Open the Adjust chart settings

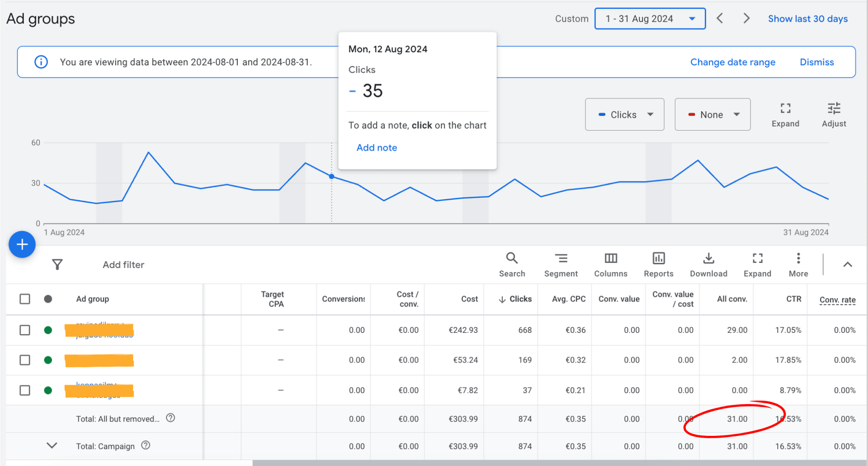[833, 114]
